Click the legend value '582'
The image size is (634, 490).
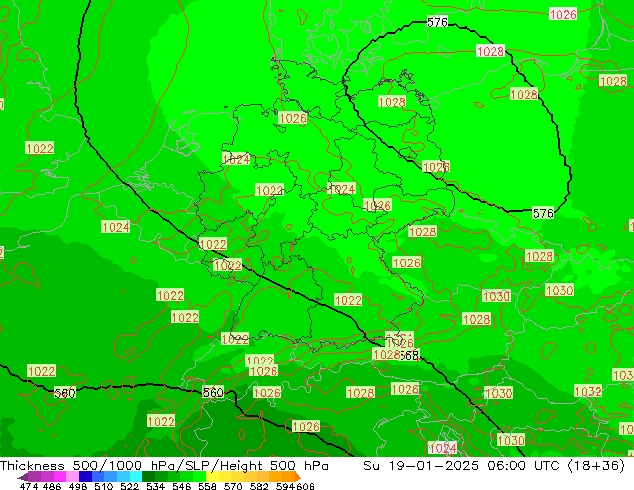click(259, 486)
